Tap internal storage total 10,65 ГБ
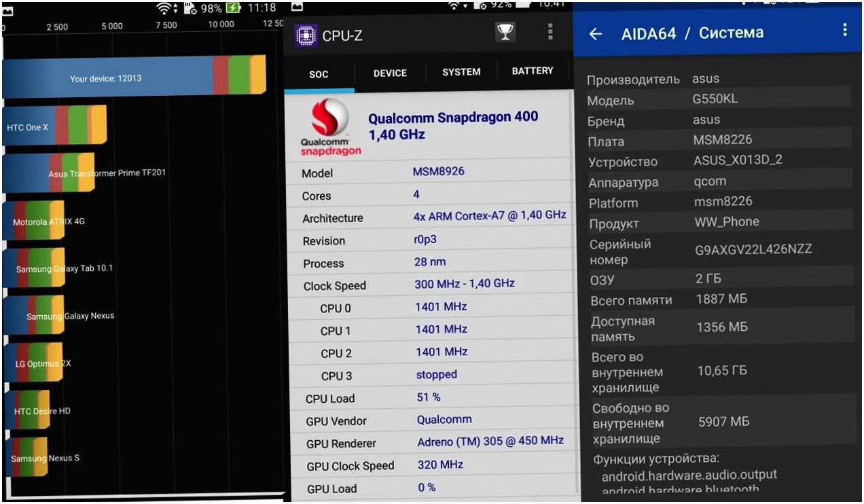 point(723,370)
